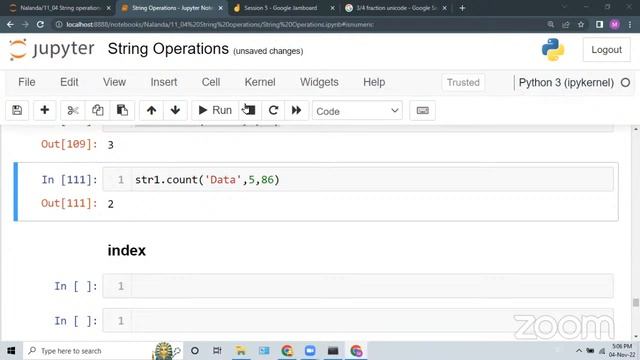Go back in browser history

pyautogui.click(x=10, y=24)
